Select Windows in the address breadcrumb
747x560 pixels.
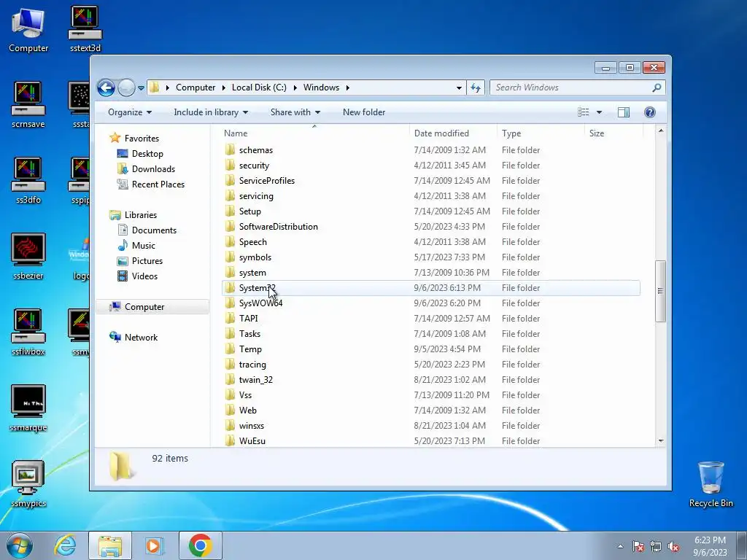[321, 87]
